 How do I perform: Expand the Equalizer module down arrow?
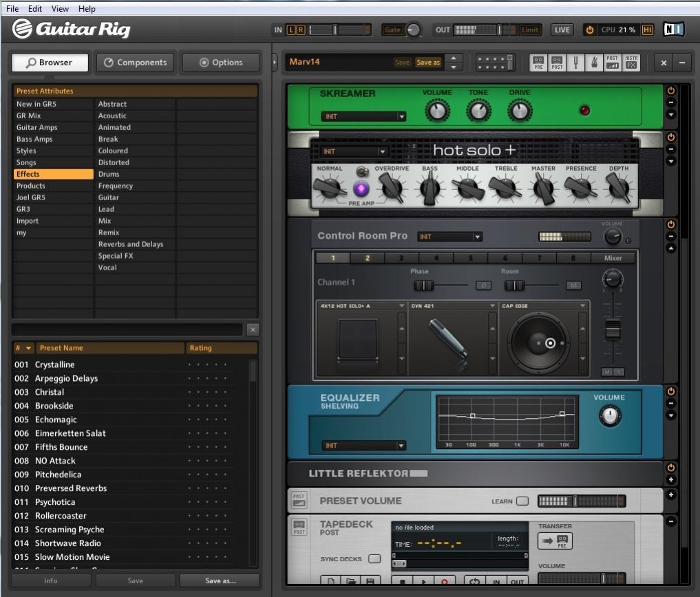(670, 415)
